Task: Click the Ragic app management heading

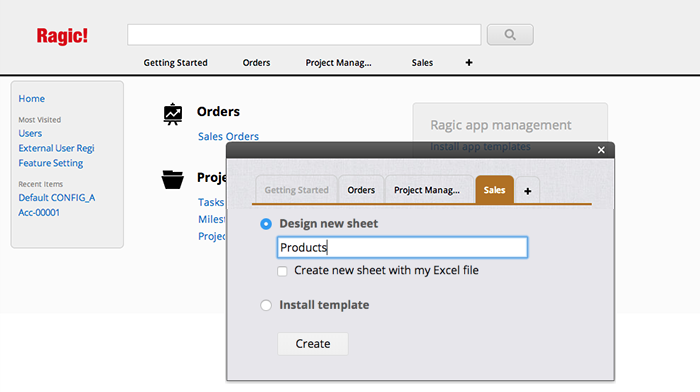Action: click(500, 125)
